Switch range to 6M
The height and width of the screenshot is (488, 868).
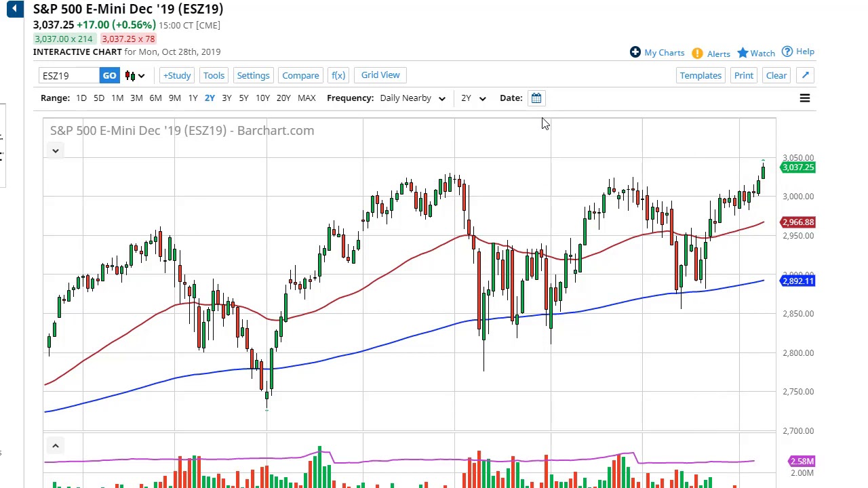[x=155, y=98]
